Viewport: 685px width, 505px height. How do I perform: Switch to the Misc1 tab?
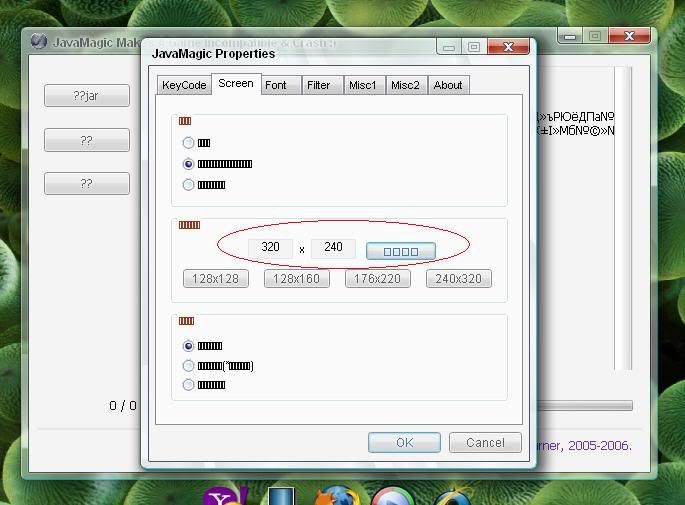point(364,85)
